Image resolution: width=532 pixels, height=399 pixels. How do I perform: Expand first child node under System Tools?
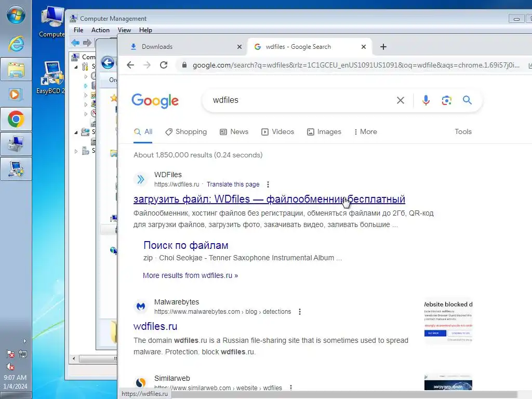[x=86, y=76]
